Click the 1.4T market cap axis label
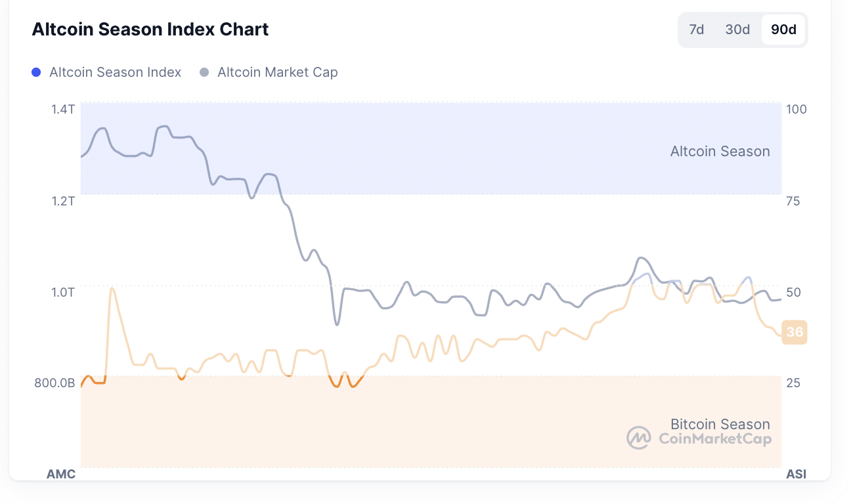851x504 pixels. point(63,109)
